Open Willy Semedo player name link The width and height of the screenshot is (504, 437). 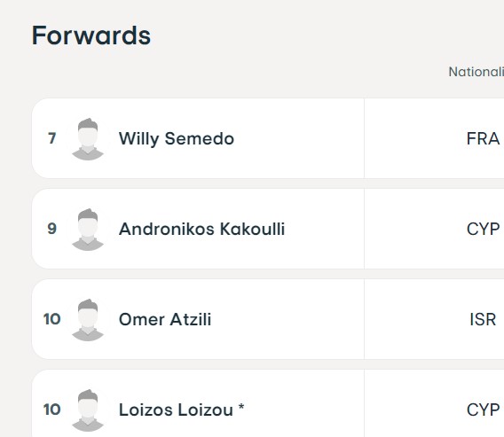tap(177, 138)
